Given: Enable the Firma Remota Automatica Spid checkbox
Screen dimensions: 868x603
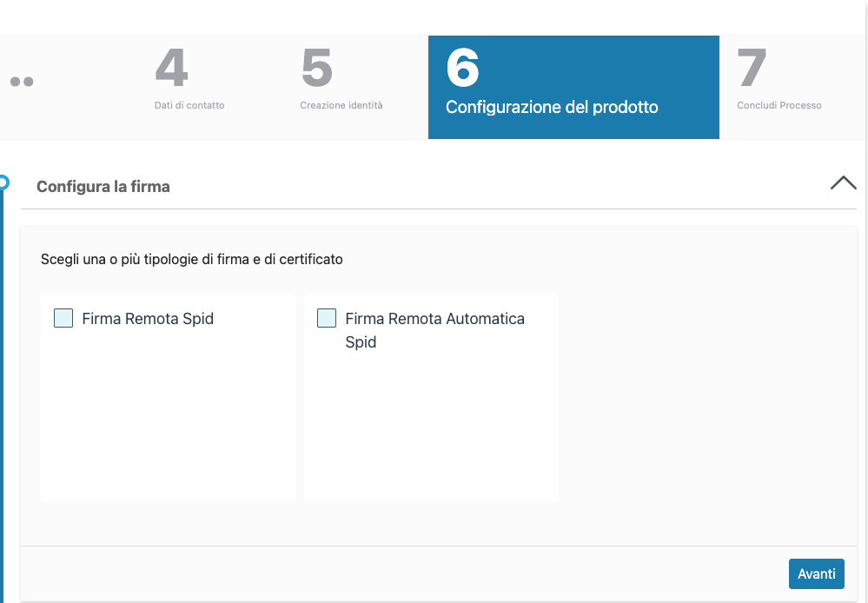Looking at the screenshot, I should [327, 318].
